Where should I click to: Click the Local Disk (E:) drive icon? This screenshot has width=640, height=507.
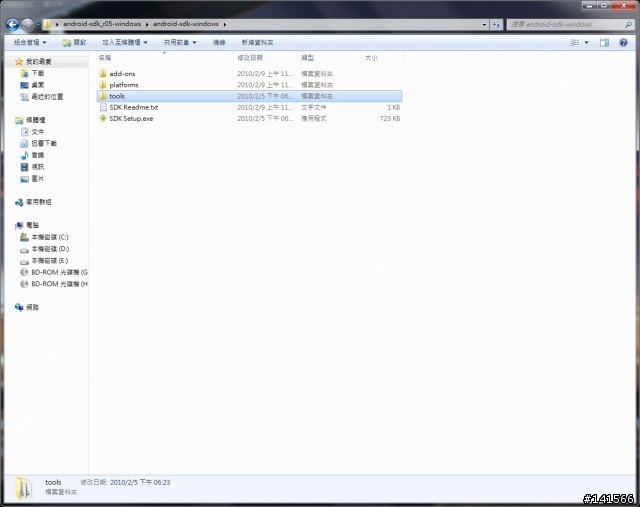click(24, 261)
